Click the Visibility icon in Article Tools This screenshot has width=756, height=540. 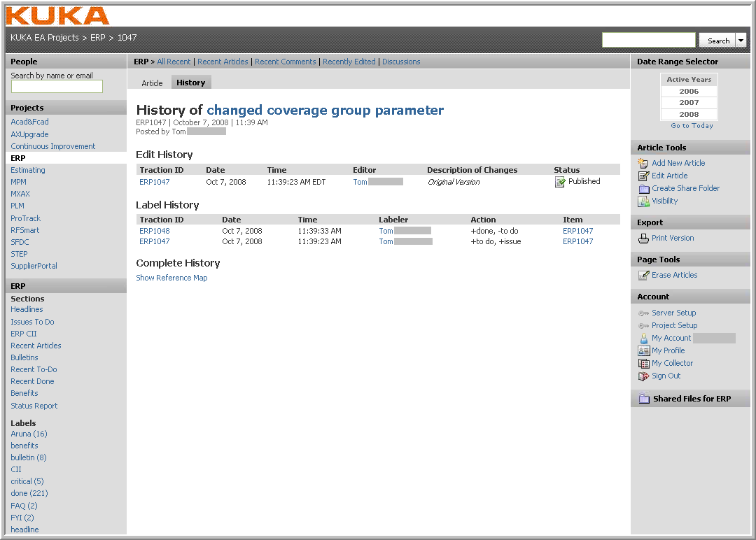point(643,201)
